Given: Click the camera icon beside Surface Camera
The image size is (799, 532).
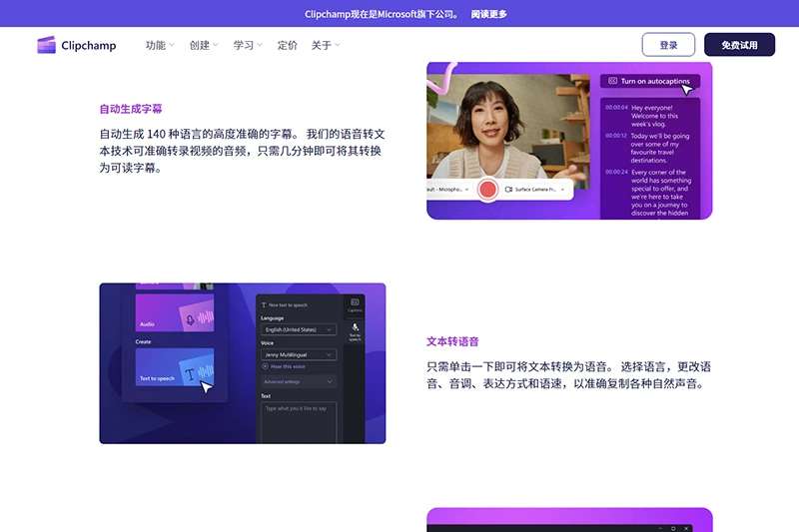Looking at the screenshot, I should pyautogui.click(x=508, y=190).
